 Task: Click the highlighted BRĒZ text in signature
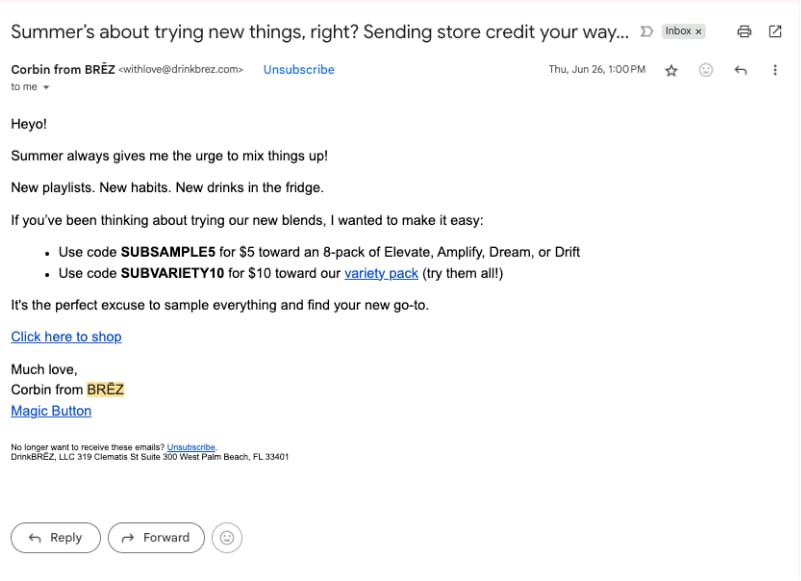(x=105, y=389)
